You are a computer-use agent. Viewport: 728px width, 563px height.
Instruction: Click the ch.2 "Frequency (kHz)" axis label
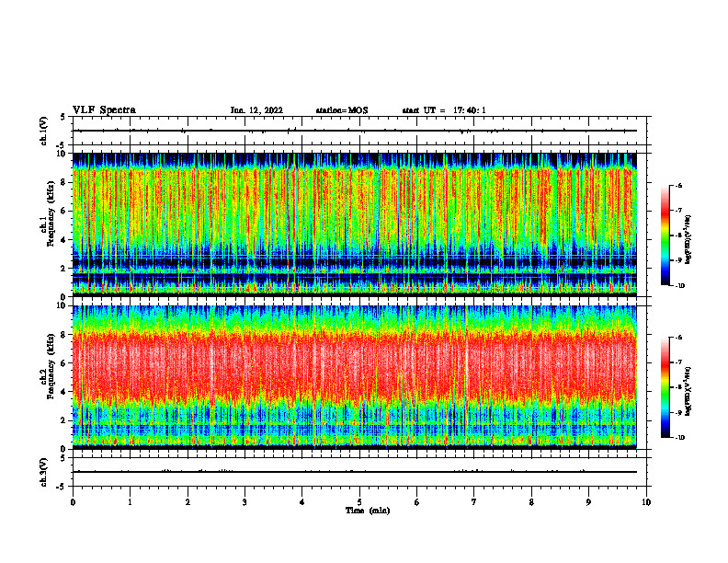click(51, 365)
